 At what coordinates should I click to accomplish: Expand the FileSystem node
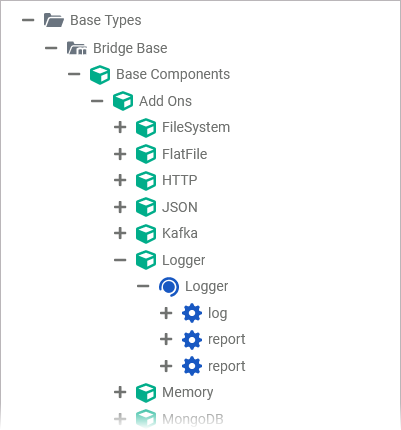(x=120, y=127)
